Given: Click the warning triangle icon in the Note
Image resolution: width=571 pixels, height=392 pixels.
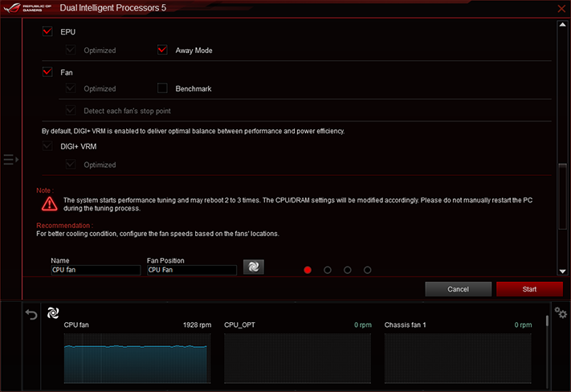Looking at the screenshot, I should point(49,204).
